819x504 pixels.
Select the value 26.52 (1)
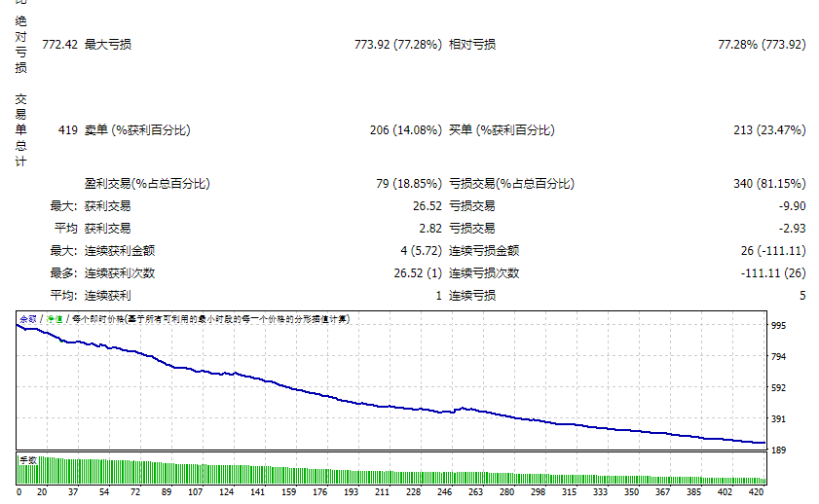pos(418,273)
